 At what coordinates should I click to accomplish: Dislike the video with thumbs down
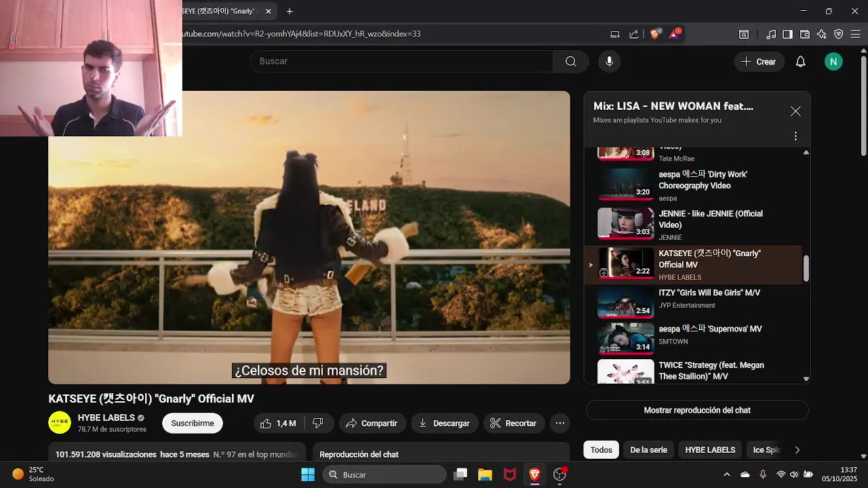click(x=318, y=423)
